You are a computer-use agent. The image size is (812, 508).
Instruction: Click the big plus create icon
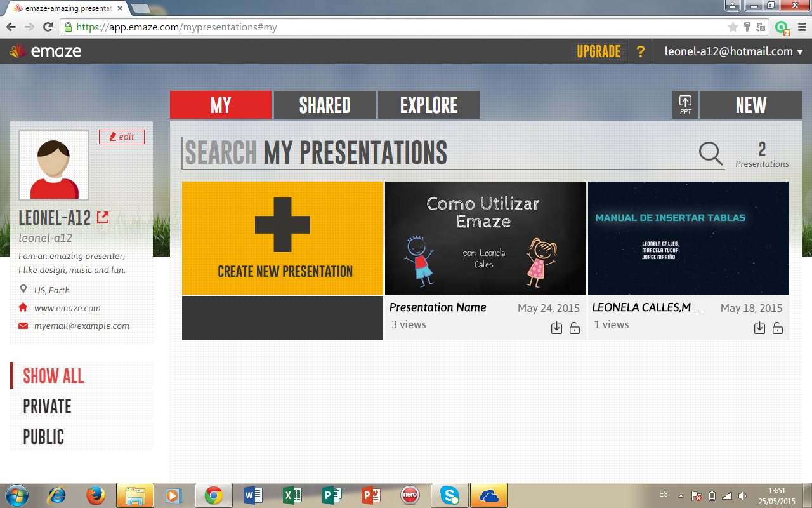click(x=282, y=224)
